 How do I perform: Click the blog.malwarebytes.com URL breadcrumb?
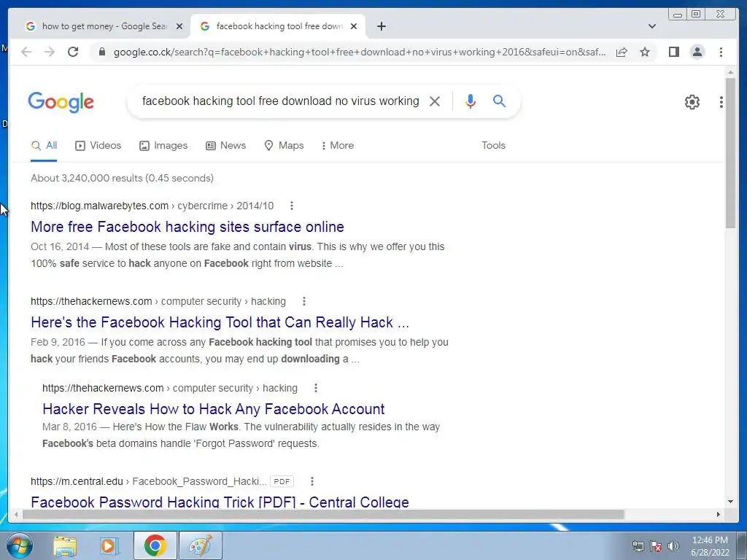pyautogui.click(x=152, y=206)
